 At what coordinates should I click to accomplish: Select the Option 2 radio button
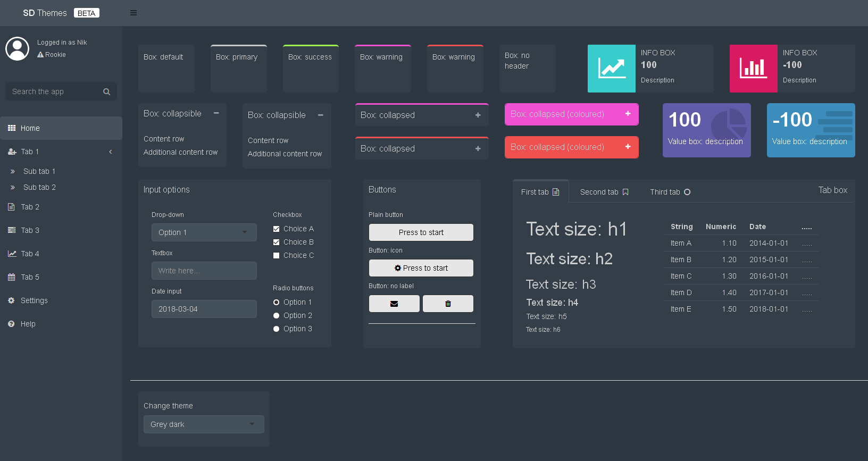coord(277,315)
